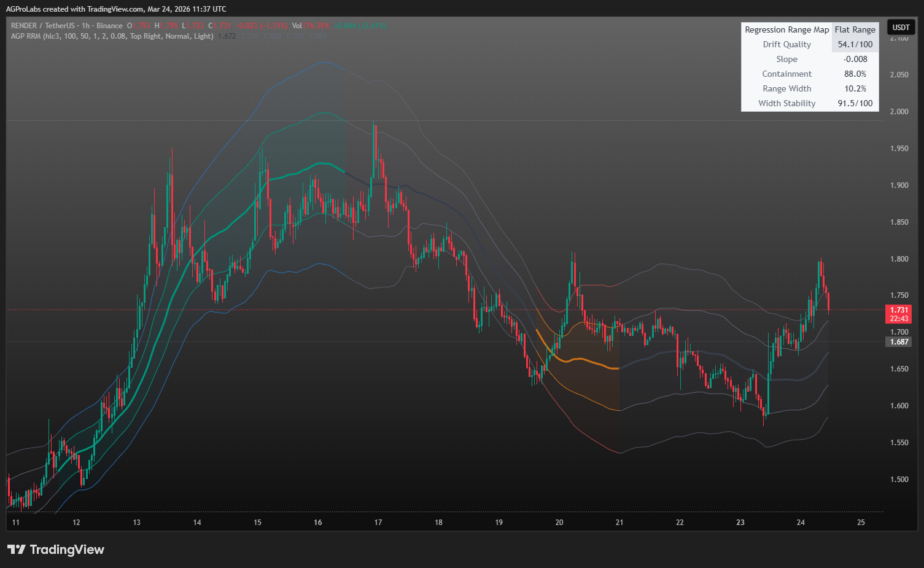Click the 'Drift Quality' label

pos(786,44)
